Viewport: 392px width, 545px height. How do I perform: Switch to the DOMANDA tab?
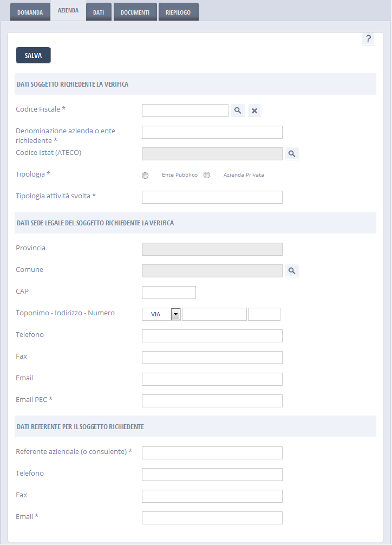click(x=30, y=12)
